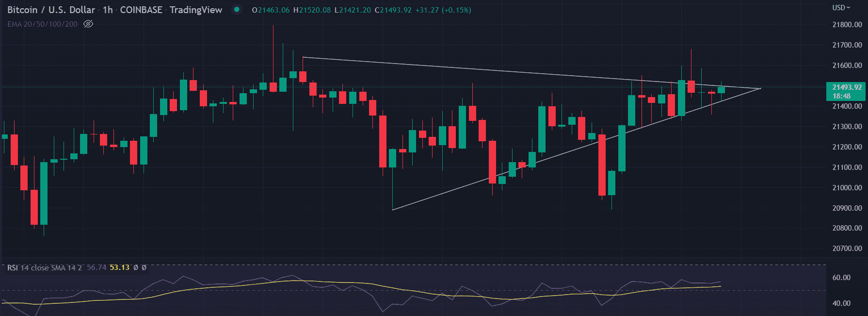
Task: Click the first ø symbol in RSI legend
Action: (x=136, y=267)
